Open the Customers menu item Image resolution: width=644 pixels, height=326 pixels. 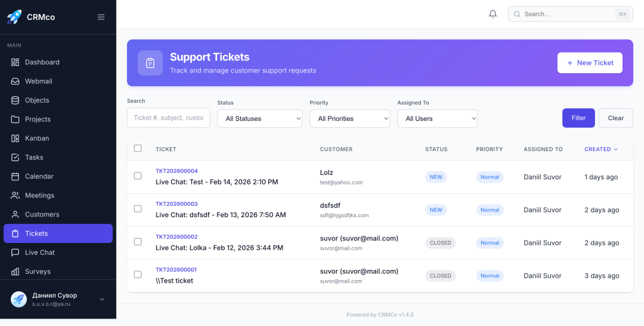42,215
